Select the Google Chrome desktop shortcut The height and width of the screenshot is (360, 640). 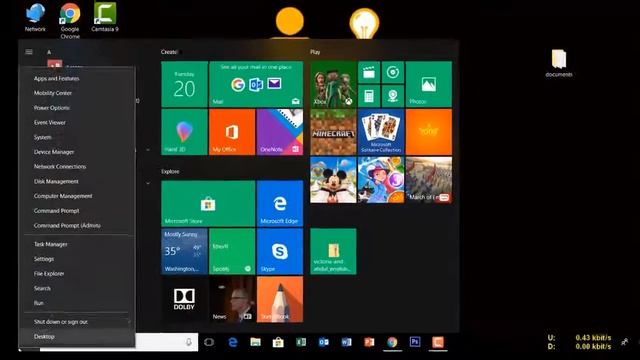[x=70, y=20]
